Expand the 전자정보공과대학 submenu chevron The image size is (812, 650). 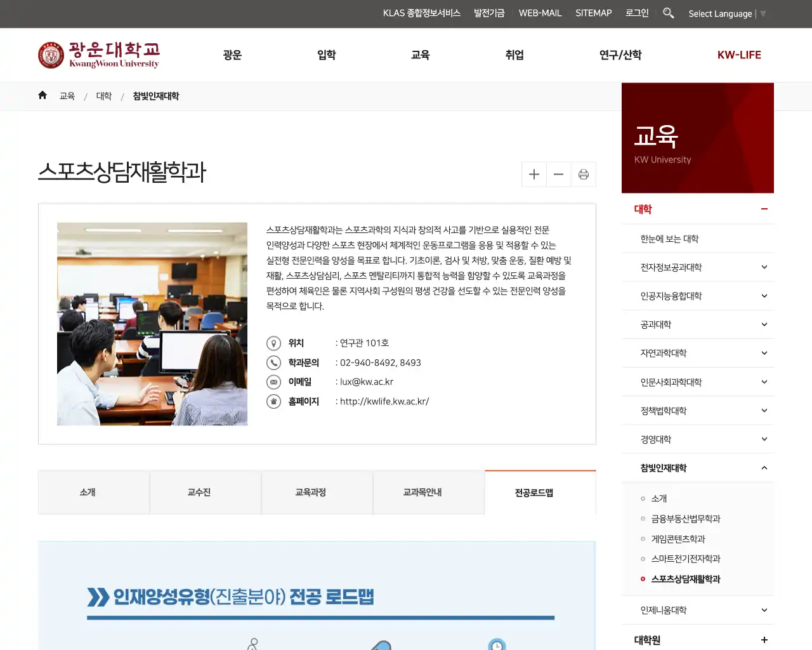(764, 267)
